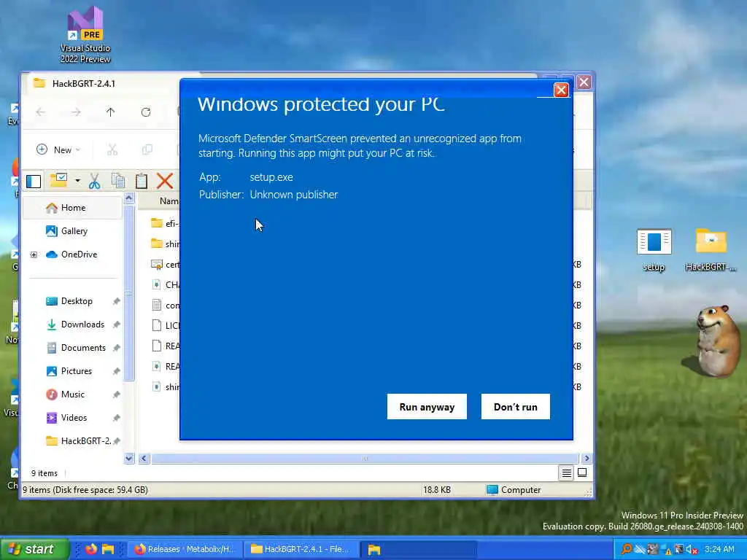
Task: Select the cert file in file list
Action: click(x=165, y=265)
